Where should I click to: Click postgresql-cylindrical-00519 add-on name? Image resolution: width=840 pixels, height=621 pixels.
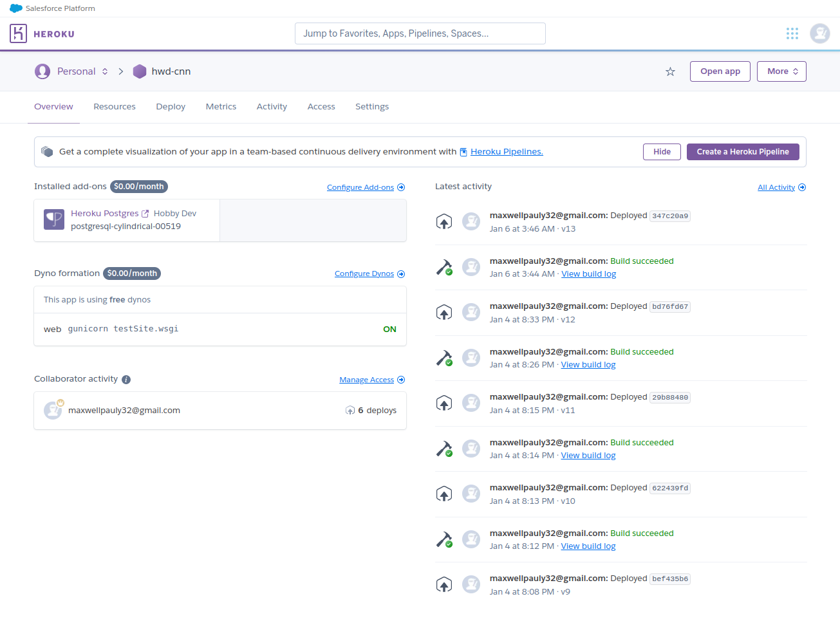point(126,227)
